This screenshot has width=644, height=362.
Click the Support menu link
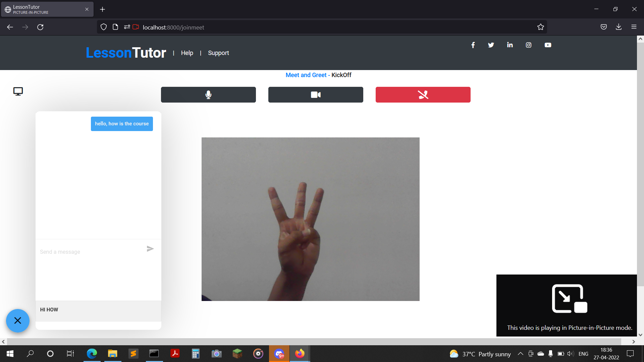click(218, 53)
